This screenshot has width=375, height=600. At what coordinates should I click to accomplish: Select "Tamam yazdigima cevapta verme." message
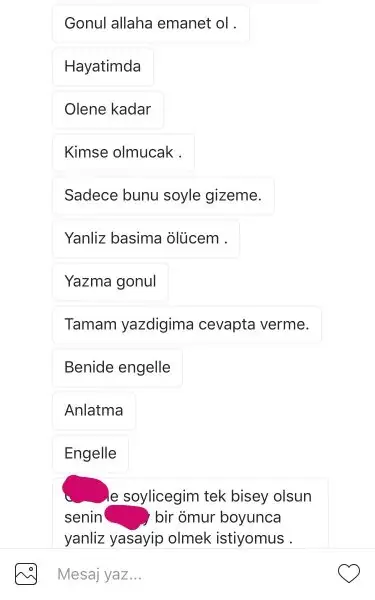(x=187, y=324)
